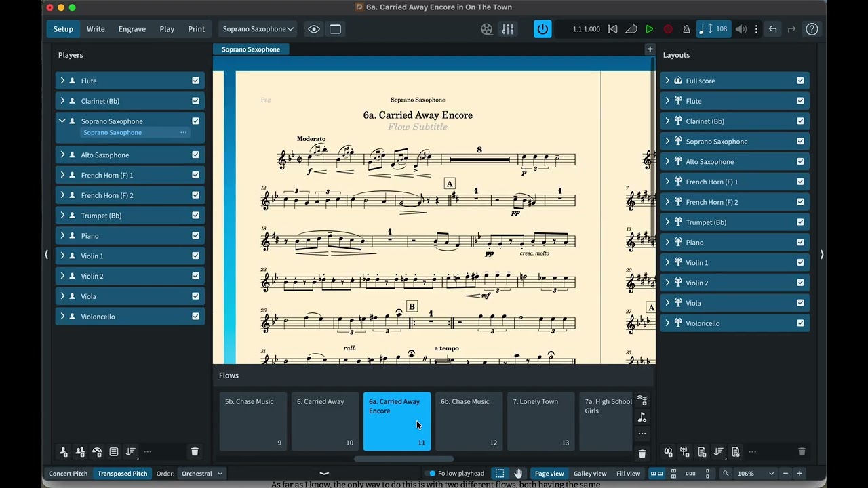Add an ensemble icon
The height and width of the screenshot is (488, 868).
tap(97, 452)
